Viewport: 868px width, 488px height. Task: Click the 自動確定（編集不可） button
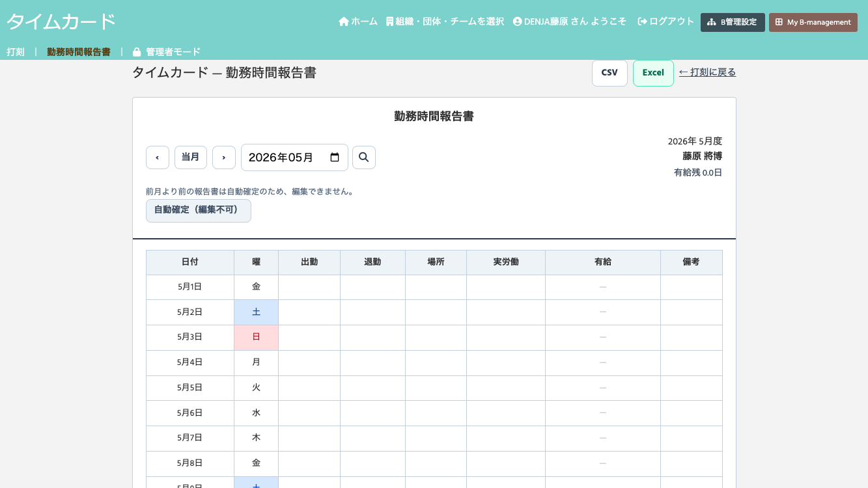point(199,211)
